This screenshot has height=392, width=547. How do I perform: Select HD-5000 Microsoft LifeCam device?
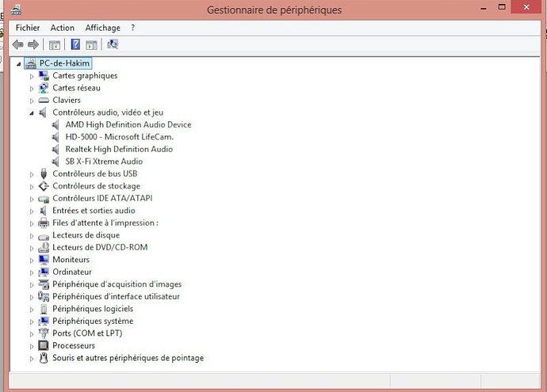118,137
